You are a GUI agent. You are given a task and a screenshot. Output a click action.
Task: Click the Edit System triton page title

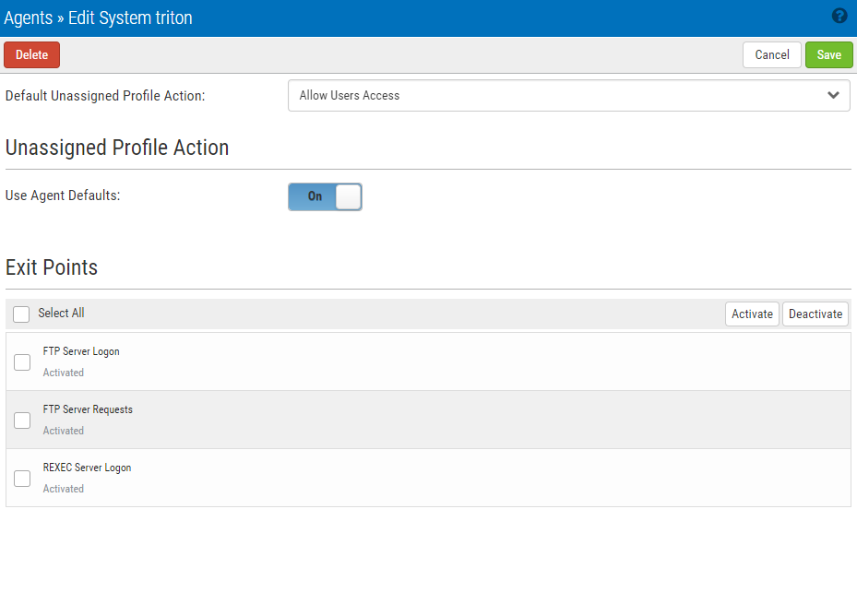pos(130,18)
